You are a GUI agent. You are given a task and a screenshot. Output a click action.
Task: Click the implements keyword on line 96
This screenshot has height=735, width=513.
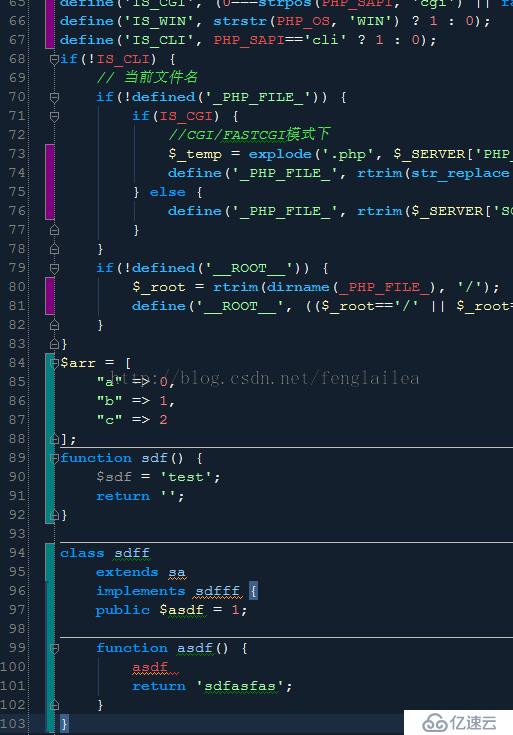pyautogui.click(x=141, y=592)
